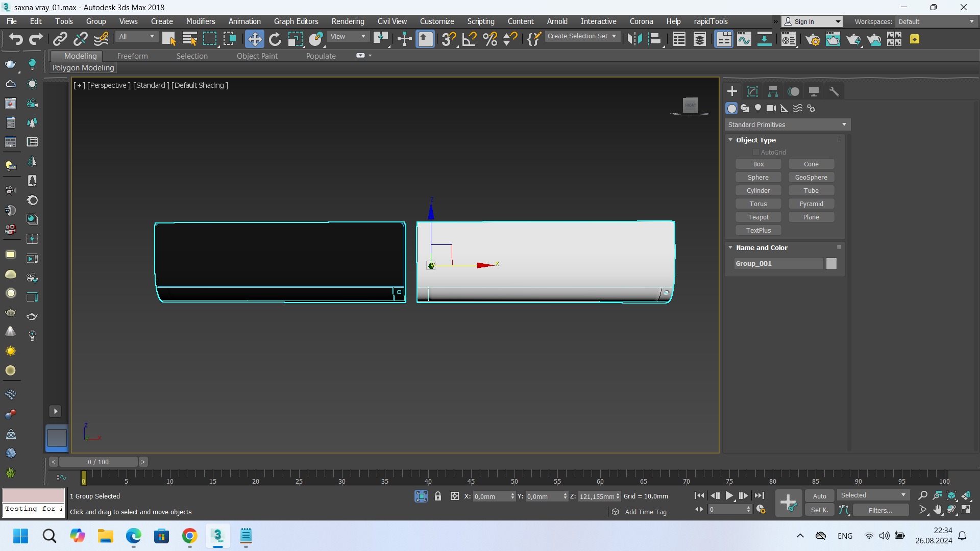Viewport: 980px width, 551px height.
Task: Activate the Rotate tool in toolbar
Action: pyautogui.click(x=275, y=39)
